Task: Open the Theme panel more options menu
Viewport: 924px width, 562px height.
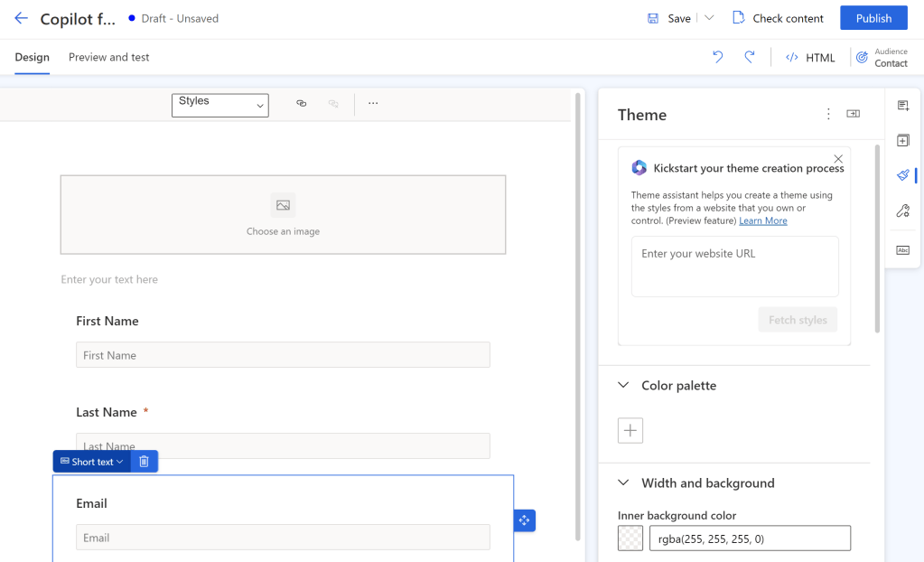Action: (828, 114)
